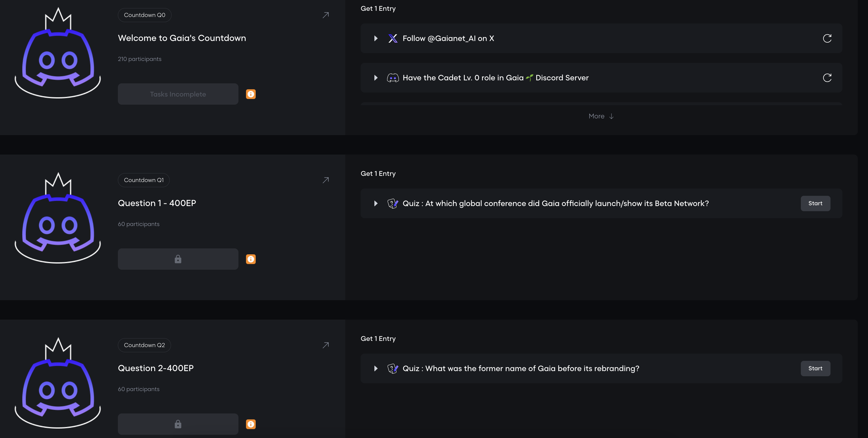Open the Question 1 - 400EP title
Image resolution: width=868 pixels, height=438 pixels.
coord(157,203)
